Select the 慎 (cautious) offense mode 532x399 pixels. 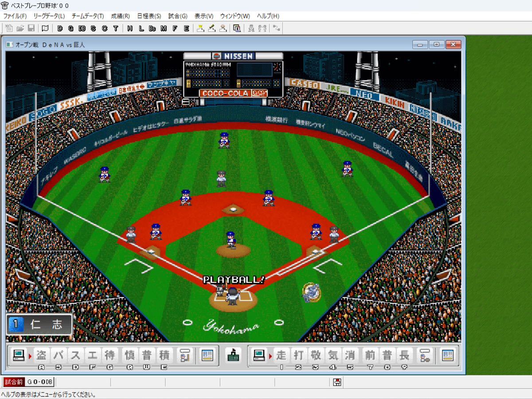click(129, 355)
